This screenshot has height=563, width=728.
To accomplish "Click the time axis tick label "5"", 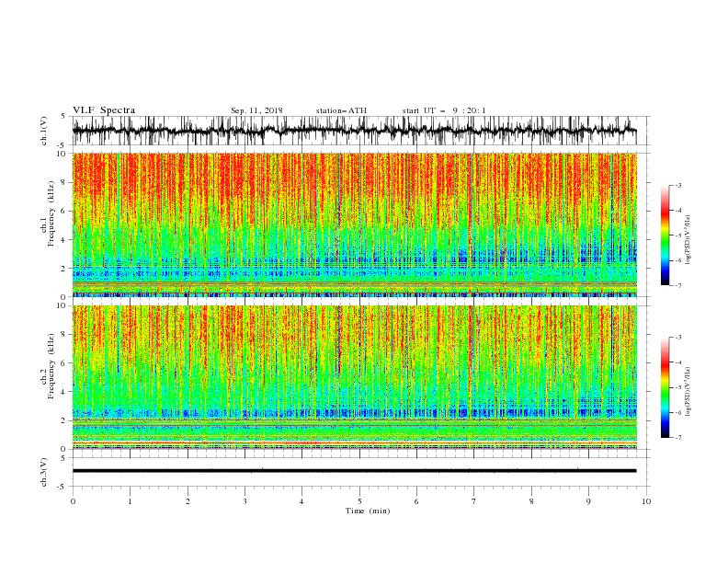I will (359, 501).
